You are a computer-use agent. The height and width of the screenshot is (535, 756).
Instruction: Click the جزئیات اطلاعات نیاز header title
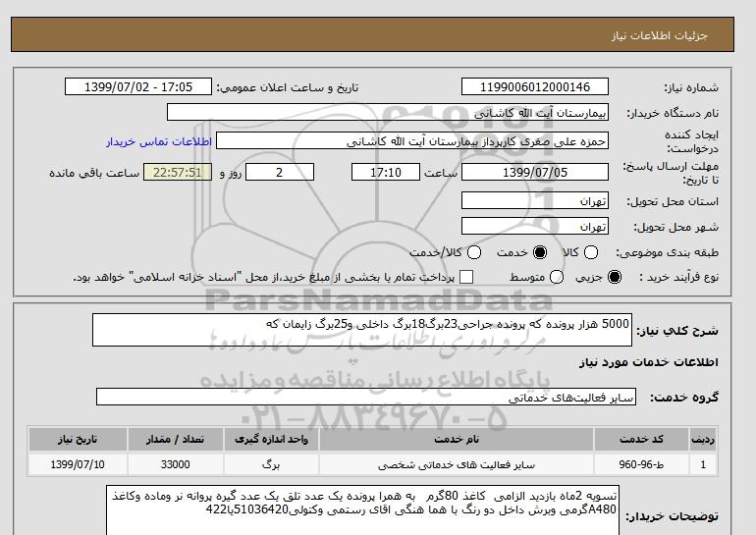tap(659, 35)
